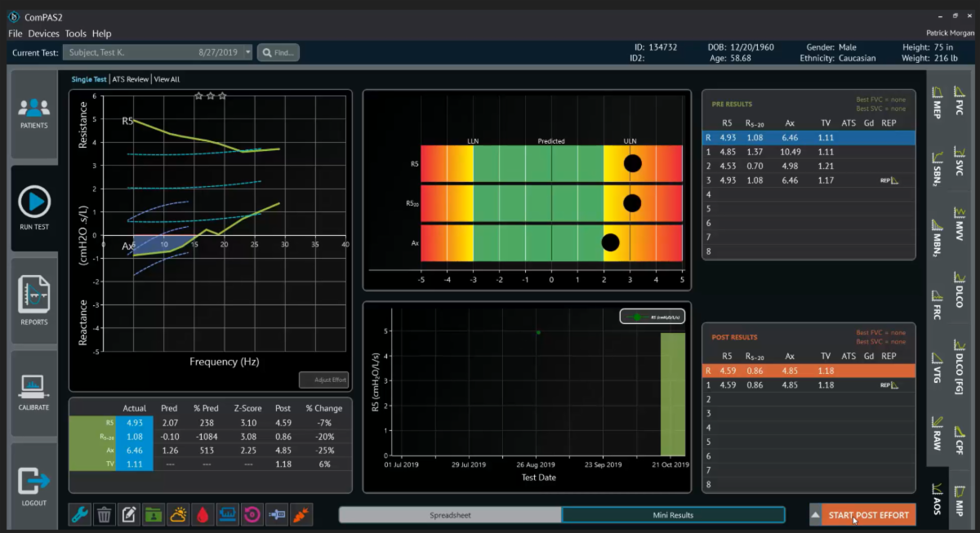Switch to ATS Review tab
The height and width of the screenshot is (533, 980).
pyautogui.click(x=131, y=79)
